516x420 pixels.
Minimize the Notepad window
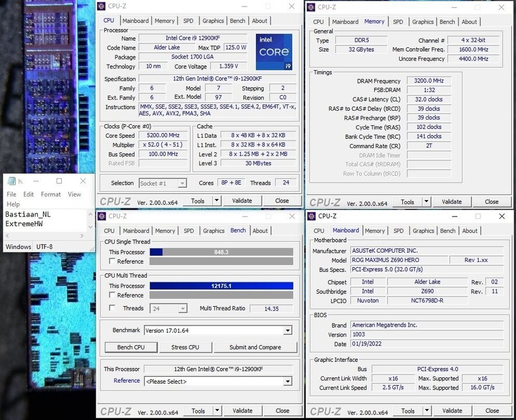pyautogui.click(x=36, y=181)
